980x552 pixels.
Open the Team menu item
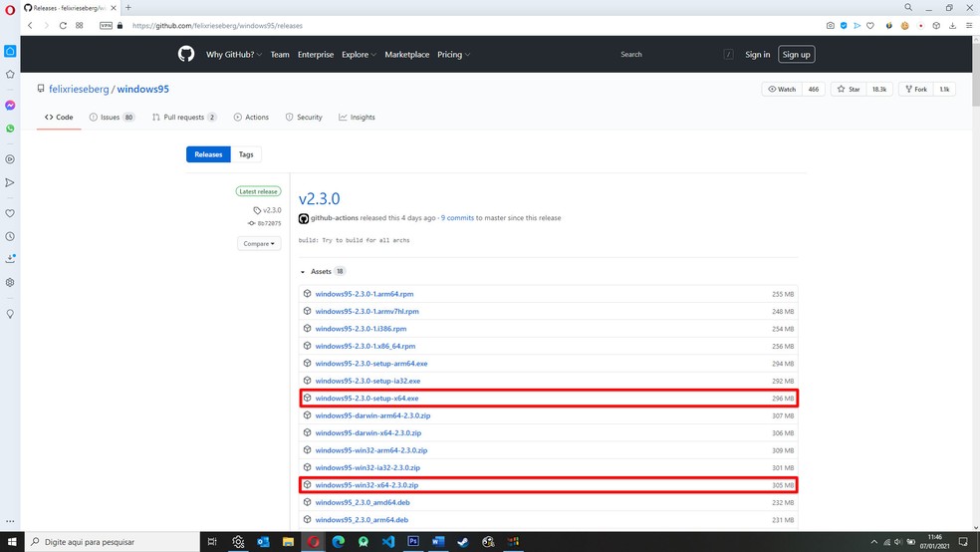[280, 55]
